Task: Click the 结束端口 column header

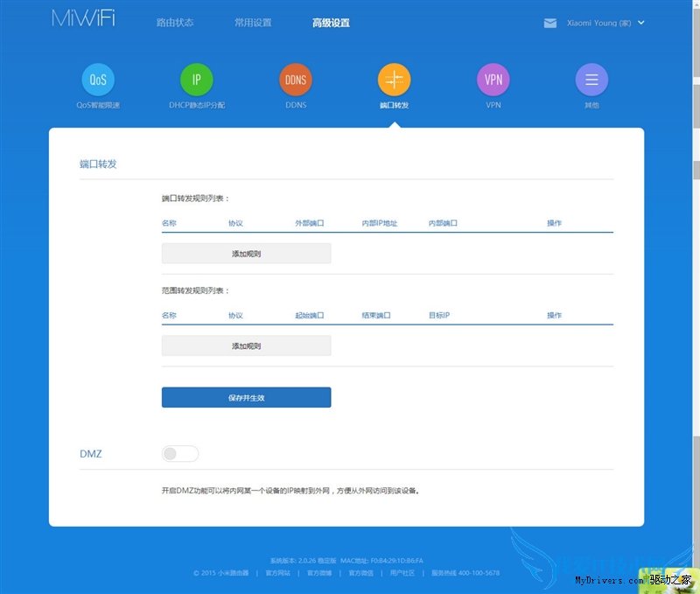Action: point(376,316)
